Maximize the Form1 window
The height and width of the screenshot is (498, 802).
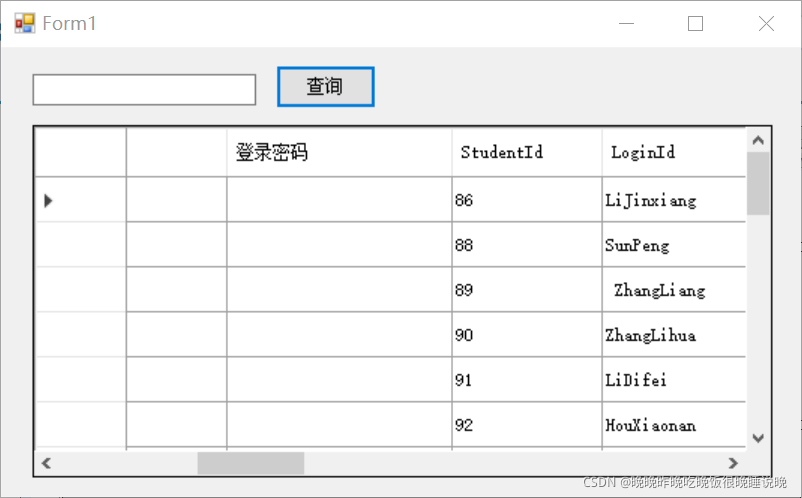pyautogui.click(x=695, y=24)
